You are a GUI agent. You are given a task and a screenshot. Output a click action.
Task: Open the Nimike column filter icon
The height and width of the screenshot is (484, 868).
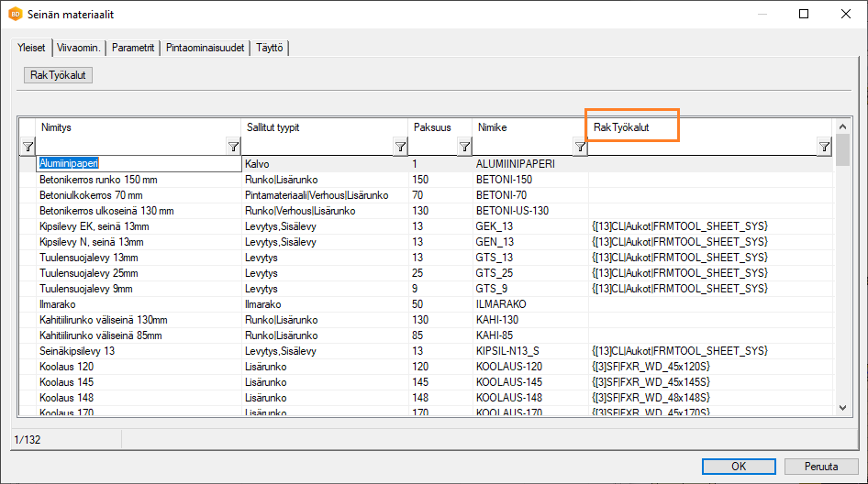[580, 147]
